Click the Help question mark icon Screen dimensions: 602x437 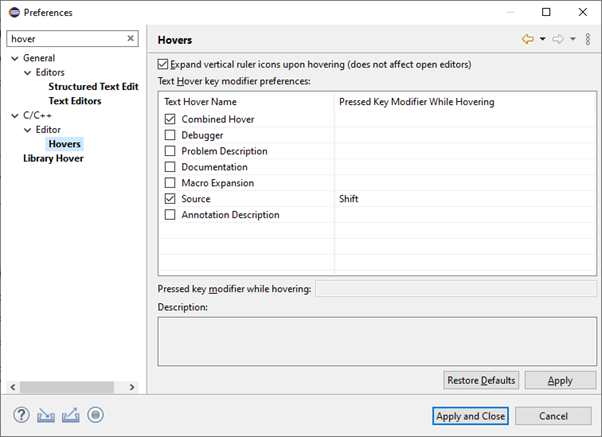coord(21,415)
